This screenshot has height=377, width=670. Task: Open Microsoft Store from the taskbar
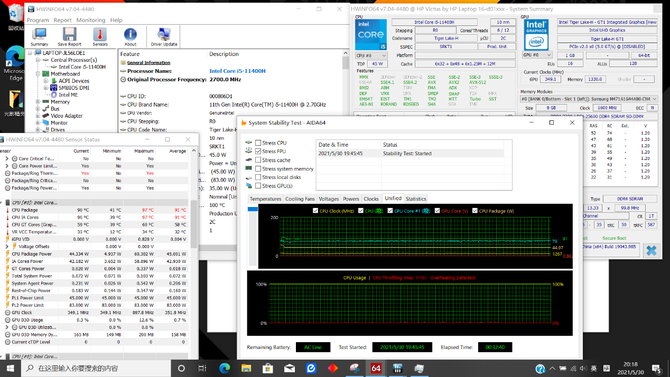[x=267, y=368]
